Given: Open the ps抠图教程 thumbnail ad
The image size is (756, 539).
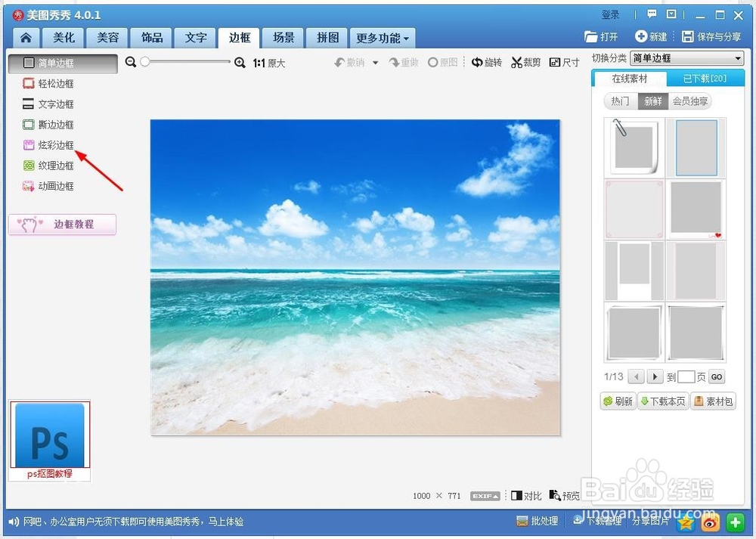Looking at the screenshot, I should click(50, 441).
